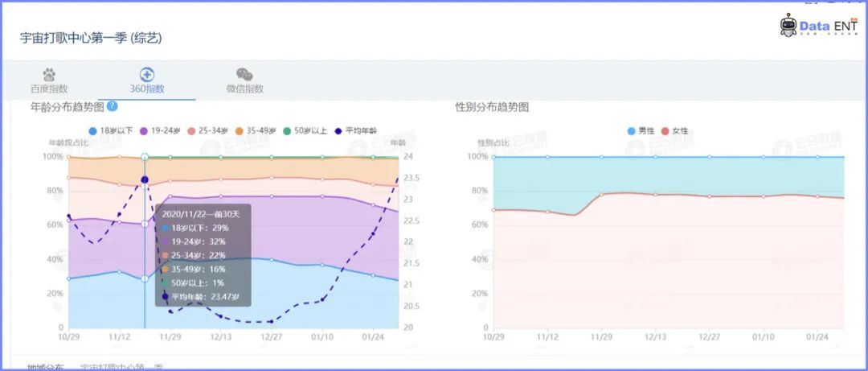Click the Data ENT robot logo
This screenshot has width=868, height=371.
point(788,25)
